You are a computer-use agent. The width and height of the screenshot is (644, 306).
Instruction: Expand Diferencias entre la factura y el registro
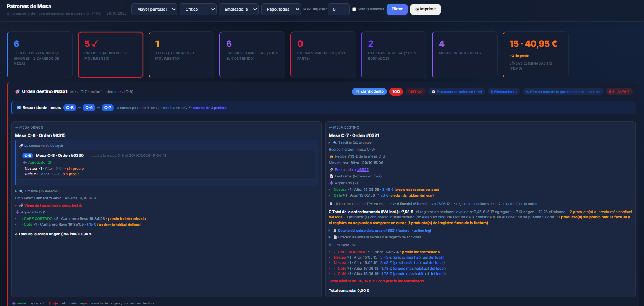pos(375,237)
